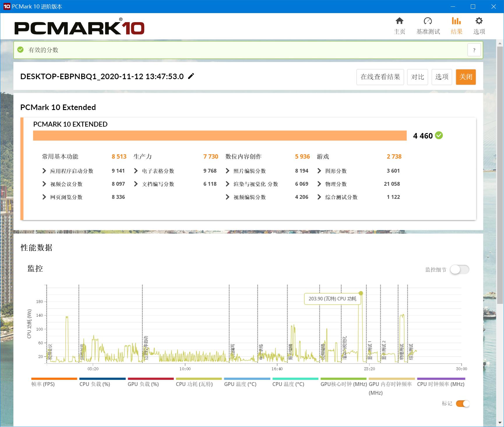The height and width of the screenshot is (427, 504).
Task: Expand 电子表格分数 details
Action: click(136, 171)
